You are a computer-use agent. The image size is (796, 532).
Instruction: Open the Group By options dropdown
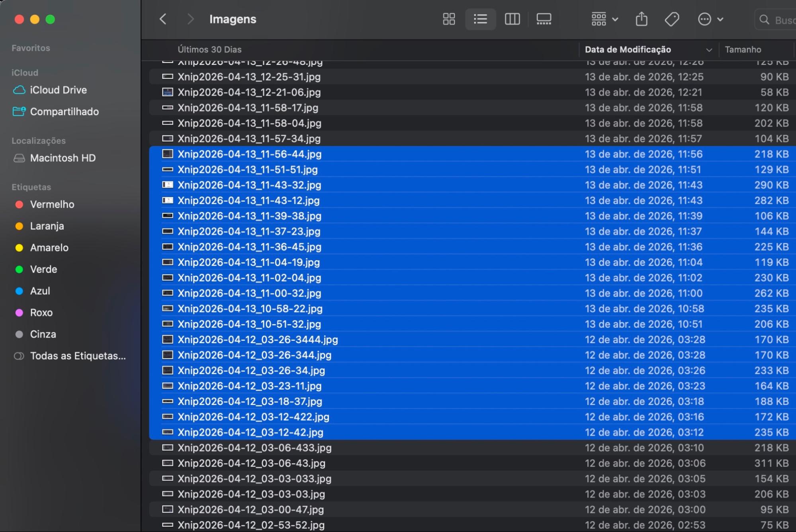[x=604, y=19]
